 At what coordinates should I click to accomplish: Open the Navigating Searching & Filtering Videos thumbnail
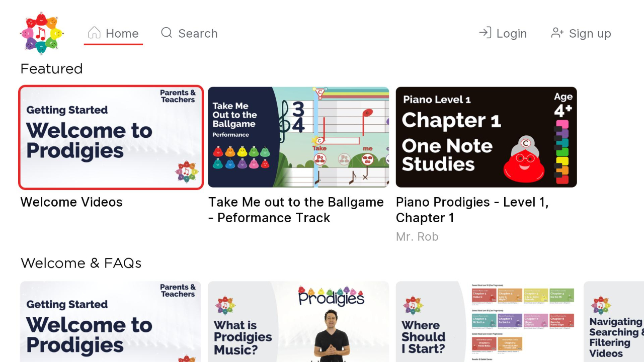point(614,322)
